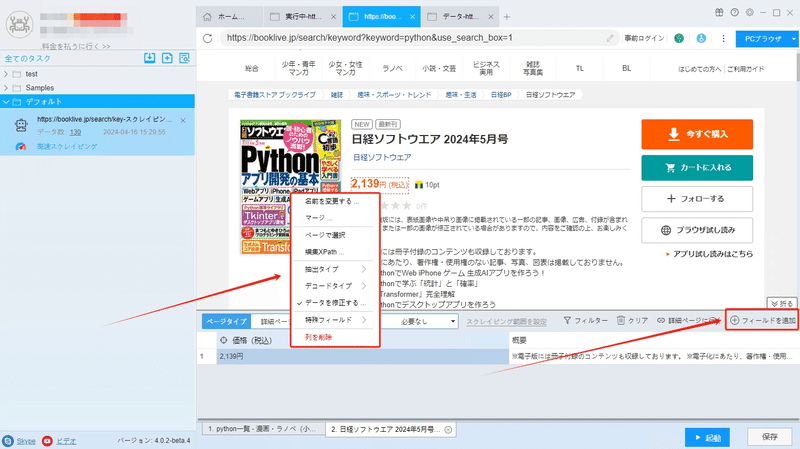Click the magazine cover thumbnail
Image resolution: width=800 pixels, height=449 pixels.
(290, 187)
